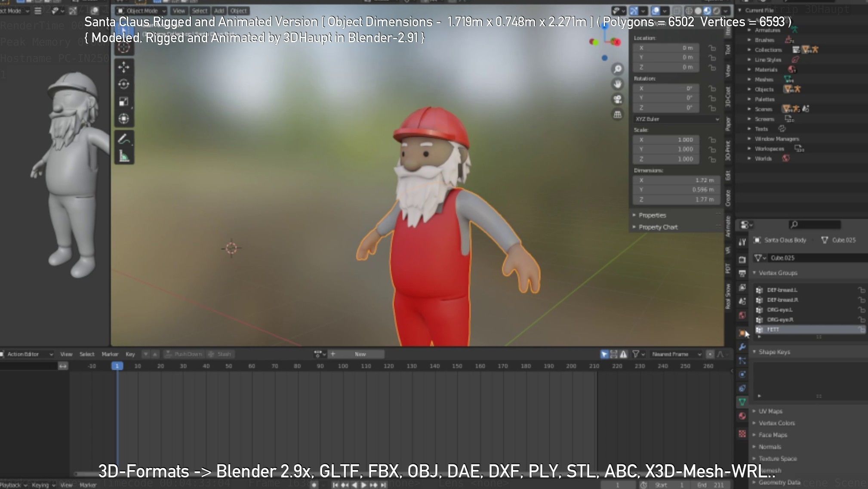This screenshot has width=868, height=489.
Task: Open the Object Mode dropdown
Action: pyautogui.click(x=141, y=11)
